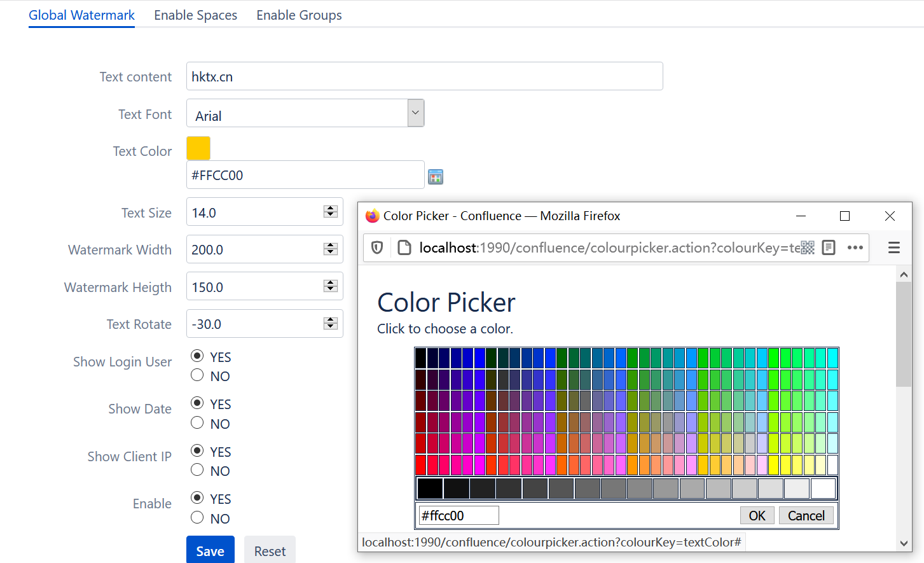Open the Firefox hamburger menu

894,247
